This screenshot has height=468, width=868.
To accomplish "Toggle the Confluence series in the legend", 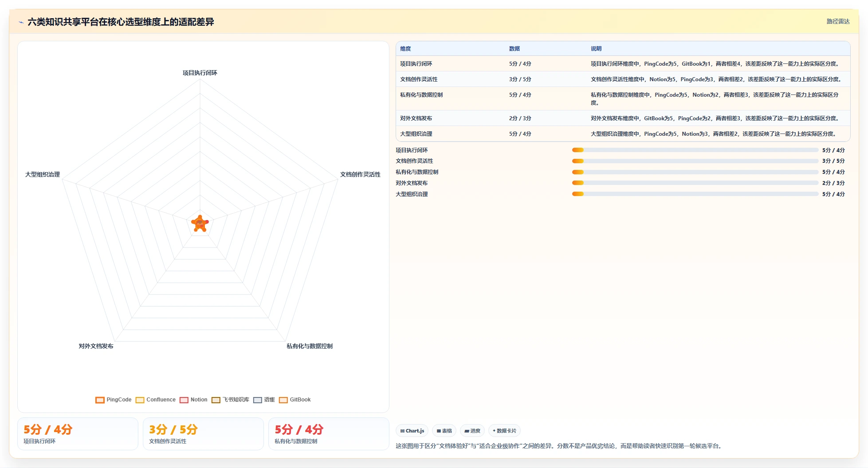I will click(156, 400).
